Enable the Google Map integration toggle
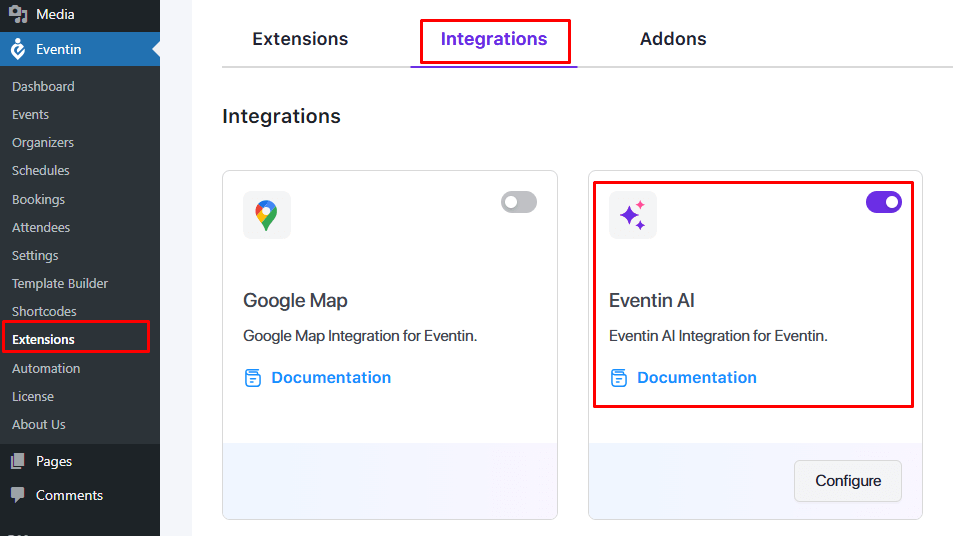The width and height of the screenshot is (953, 536). point(519,203)
